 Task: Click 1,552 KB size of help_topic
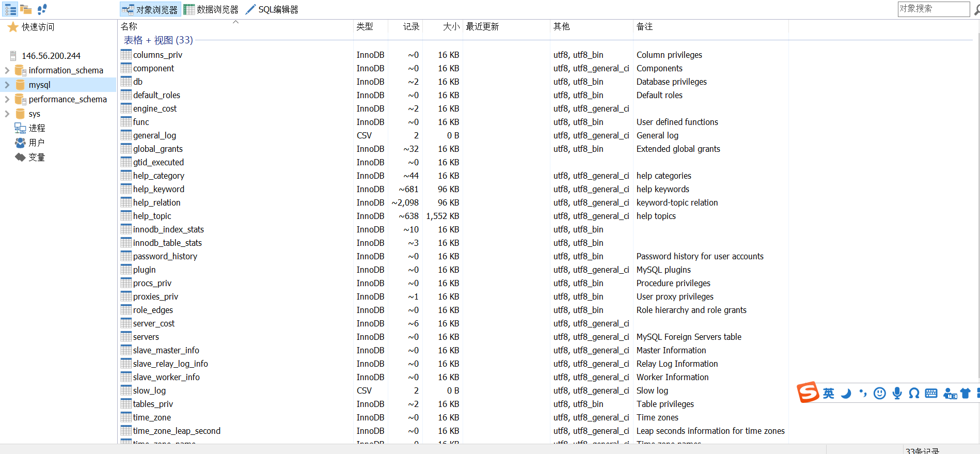pyautogui.click(x=442, y=216)
